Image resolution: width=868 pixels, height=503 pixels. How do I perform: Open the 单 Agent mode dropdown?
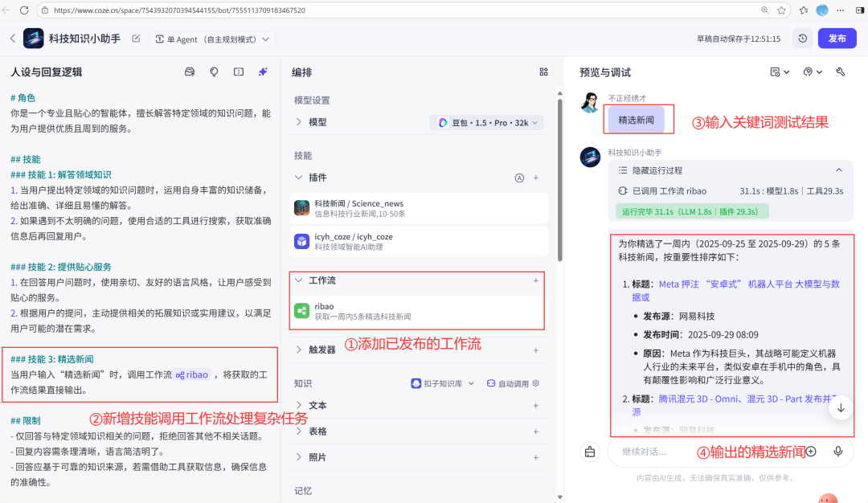click(212, 39)
